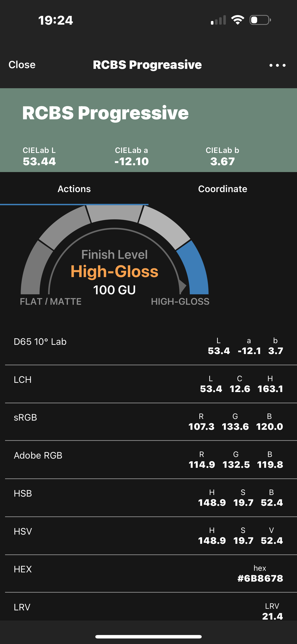Select the HEX #6B8678 value row

[x=148, y=574]
